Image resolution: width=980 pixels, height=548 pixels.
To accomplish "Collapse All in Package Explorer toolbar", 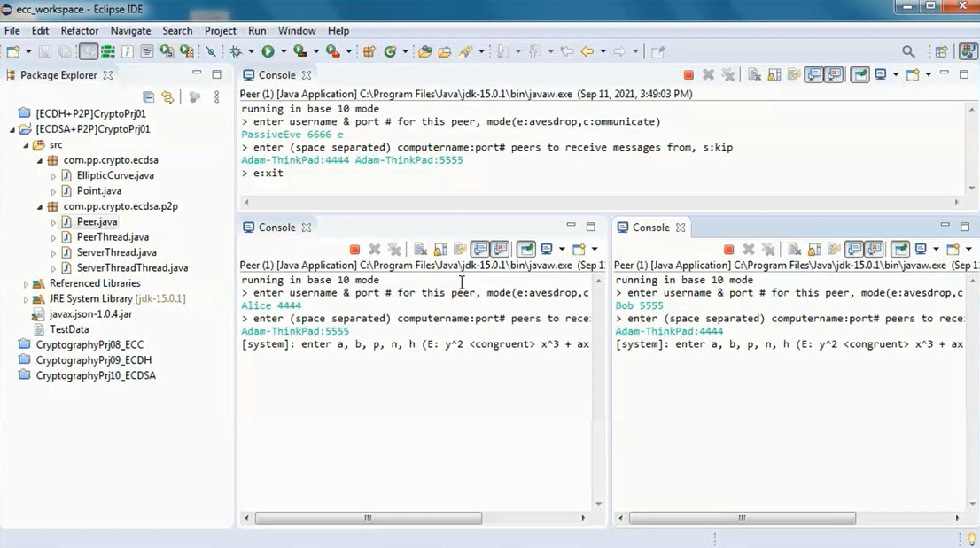I will (148, 96).
